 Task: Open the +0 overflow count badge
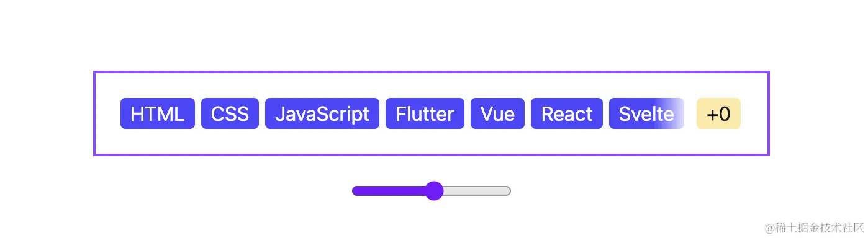(719, 113)
